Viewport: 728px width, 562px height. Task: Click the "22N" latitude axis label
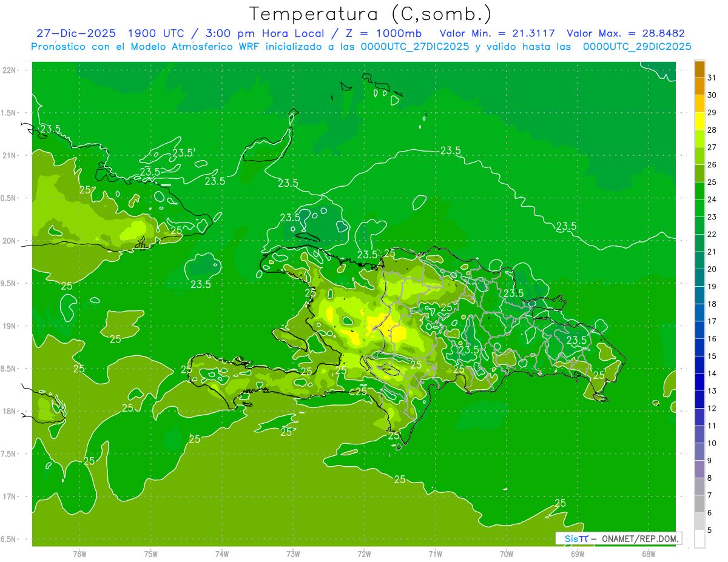click(x=9, y=70)
